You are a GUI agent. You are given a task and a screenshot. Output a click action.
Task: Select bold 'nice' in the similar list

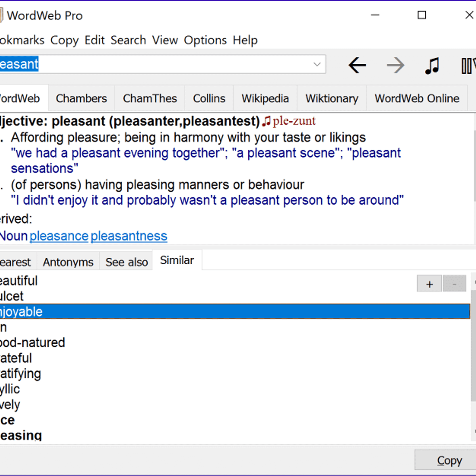point(235,420)
